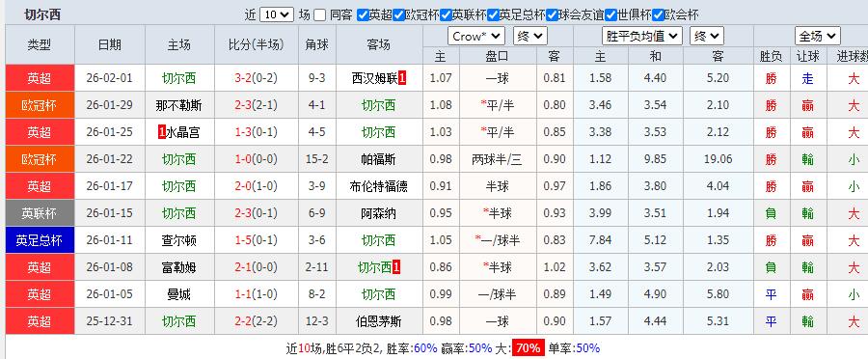Uncheck the 球会友谊 checkbox
Image resolution: width=868 pixels, height=359 pixels.
coord(552,15)
